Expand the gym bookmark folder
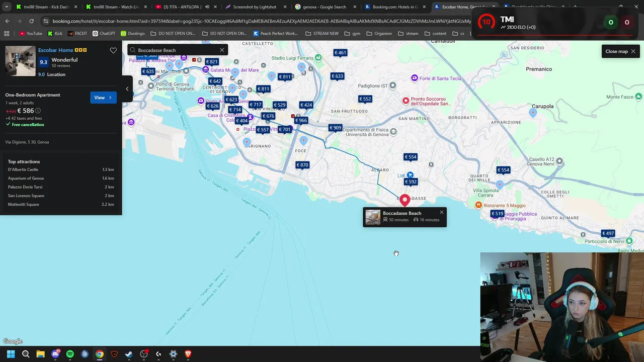The width and height of the screenshot is (644, 362). pos(352,33)
